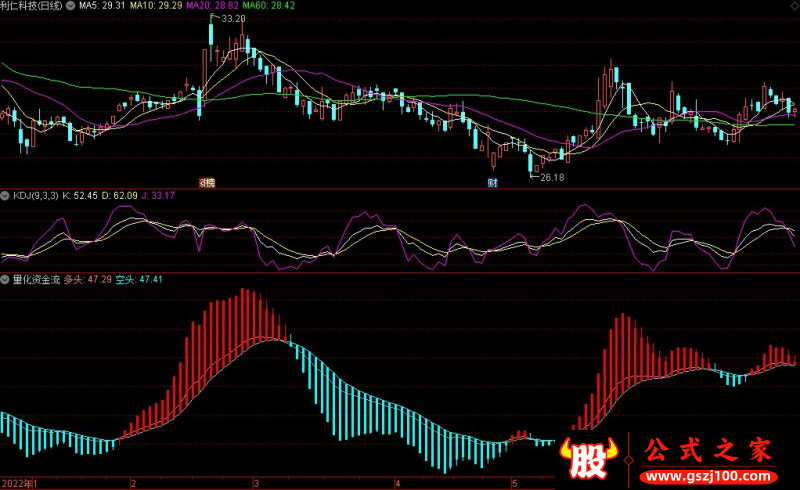Click the orange event marker under February candles
This screenshot has width=800, height=490.
pos(207,183)
